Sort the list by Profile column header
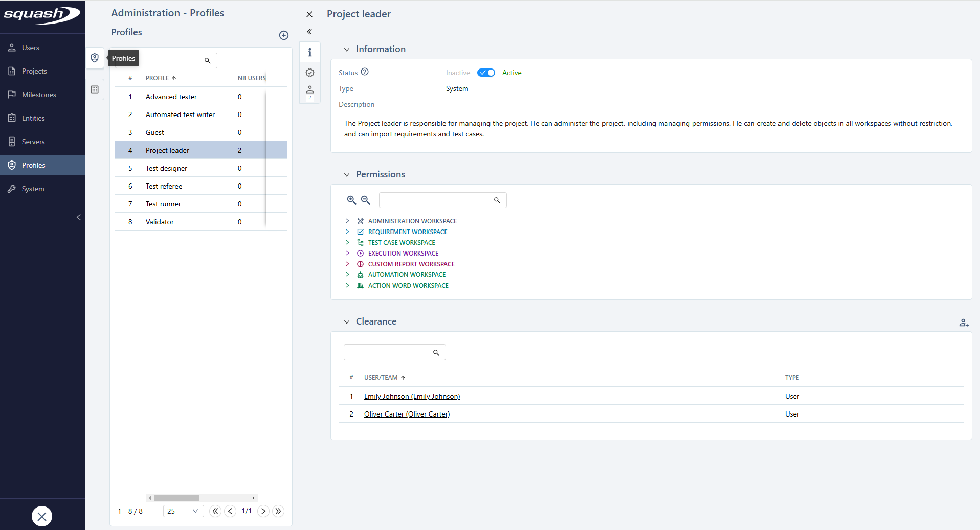This screenshot has height=530, width=980. tap(158, 78)
